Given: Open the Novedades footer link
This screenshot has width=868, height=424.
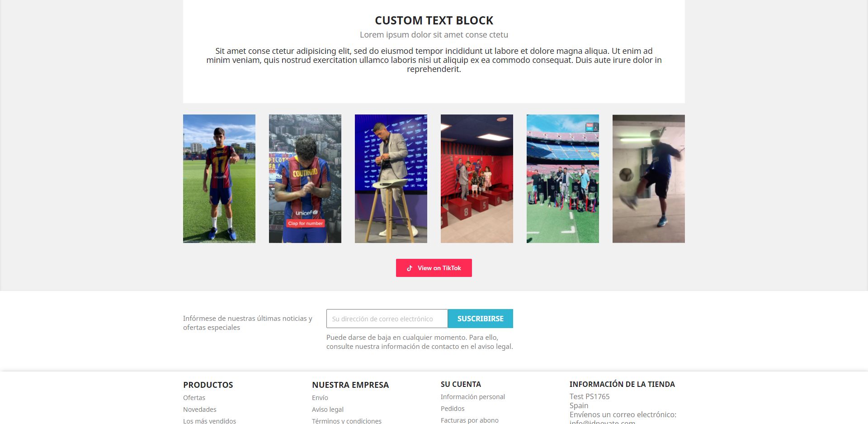Looking at the screenshot, I should click(200, 410).
